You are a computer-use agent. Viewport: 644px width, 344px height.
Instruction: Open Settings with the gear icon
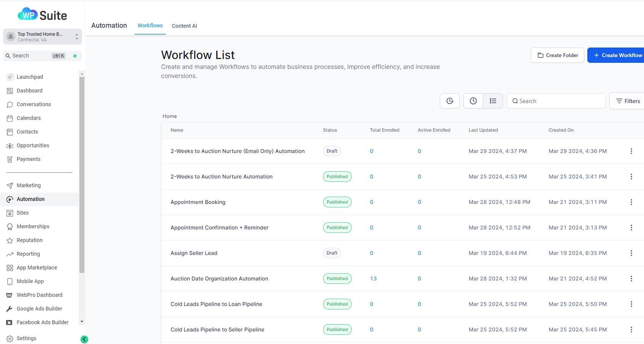pos(10,339)
